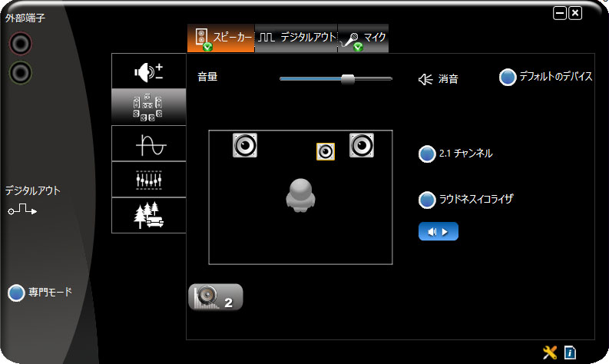
Task: Select the highlighted subwoofer speaker icon
Action: 326,151
